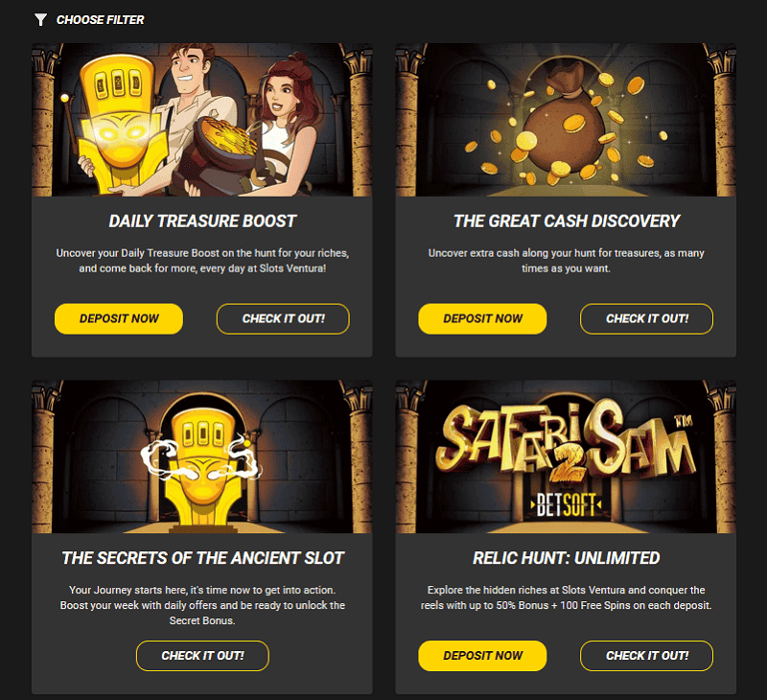Click The Secrets of the Ancient Slot title

(x=202, y=558)
